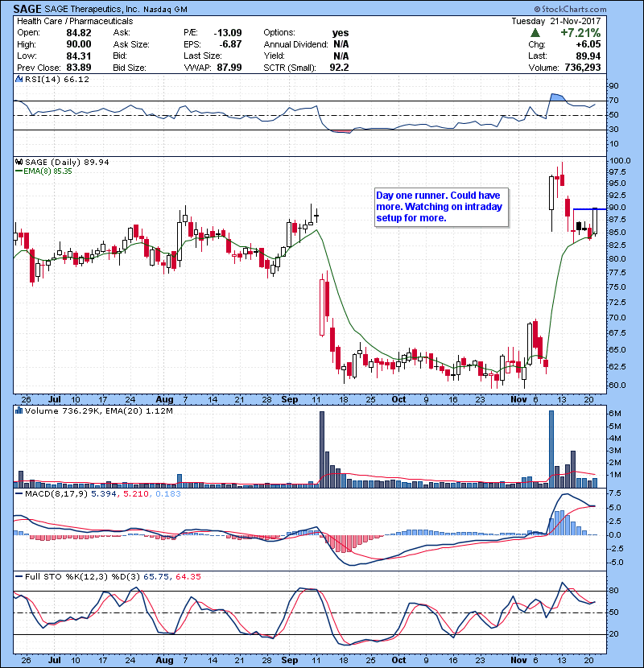Click the VWAP value 87.99
Screen dimensions: 644x668
pyautogui.click(x=229, y=68)
